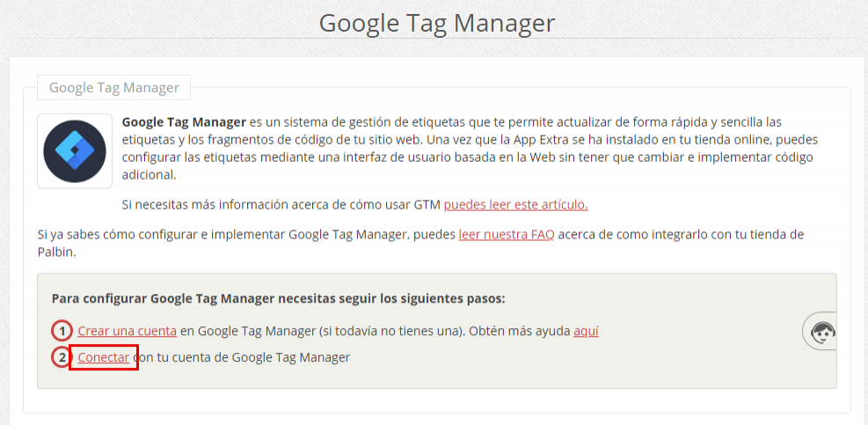Open the 'aquí' help link
868x425 pixels.
586,332
